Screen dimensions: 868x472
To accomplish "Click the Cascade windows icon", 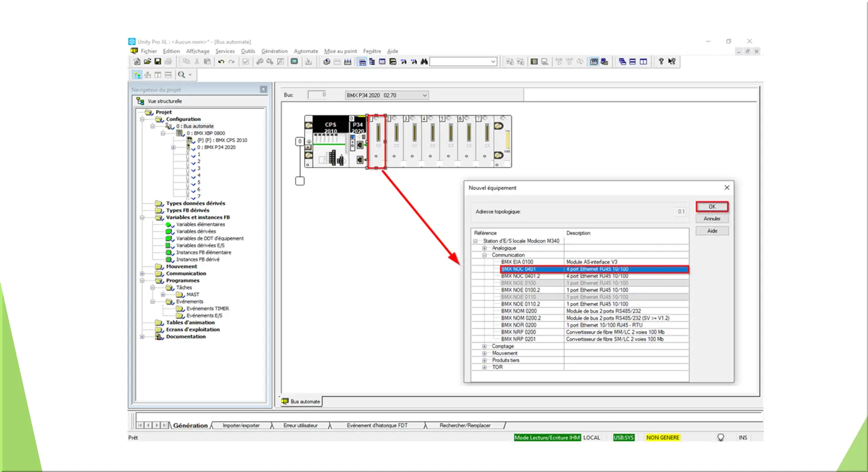I will (x=622, y=62).
